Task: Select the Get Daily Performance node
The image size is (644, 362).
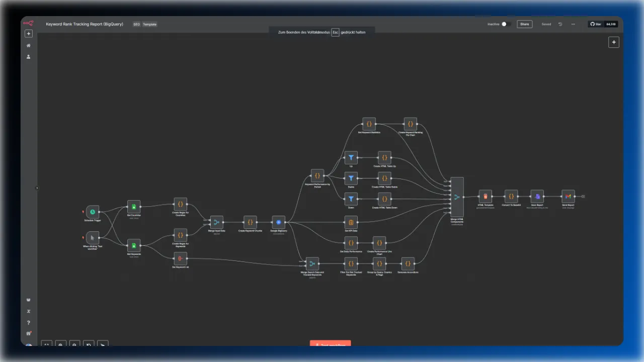Action: (351, 243)
